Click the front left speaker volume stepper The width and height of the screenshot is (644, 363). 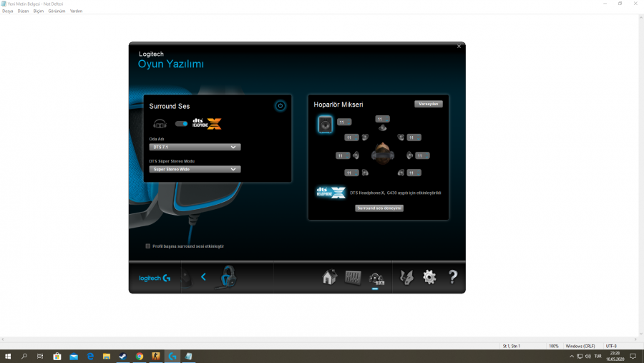pos(351,137)
